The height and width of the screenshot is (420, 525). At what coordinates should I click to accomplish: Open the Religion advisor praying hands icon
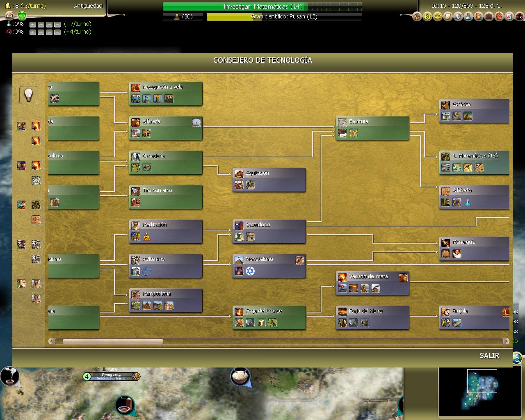tap(479, 17)
